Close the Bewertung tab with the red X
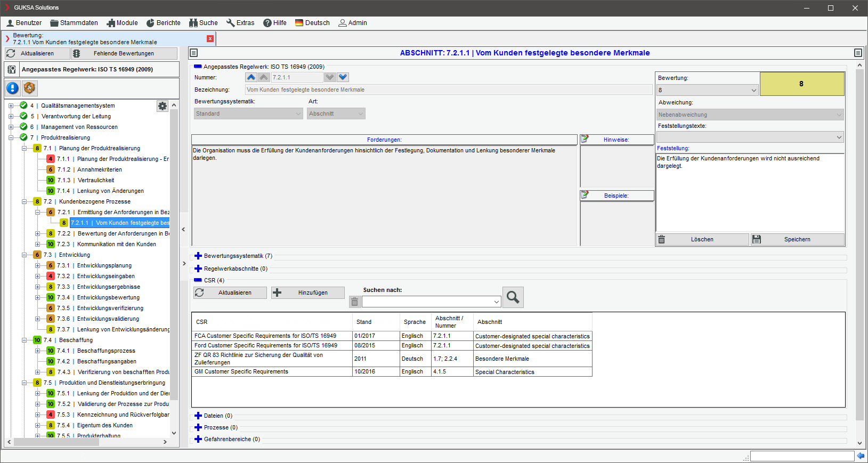This screenshot has width=868, height=463. (210, 38)
